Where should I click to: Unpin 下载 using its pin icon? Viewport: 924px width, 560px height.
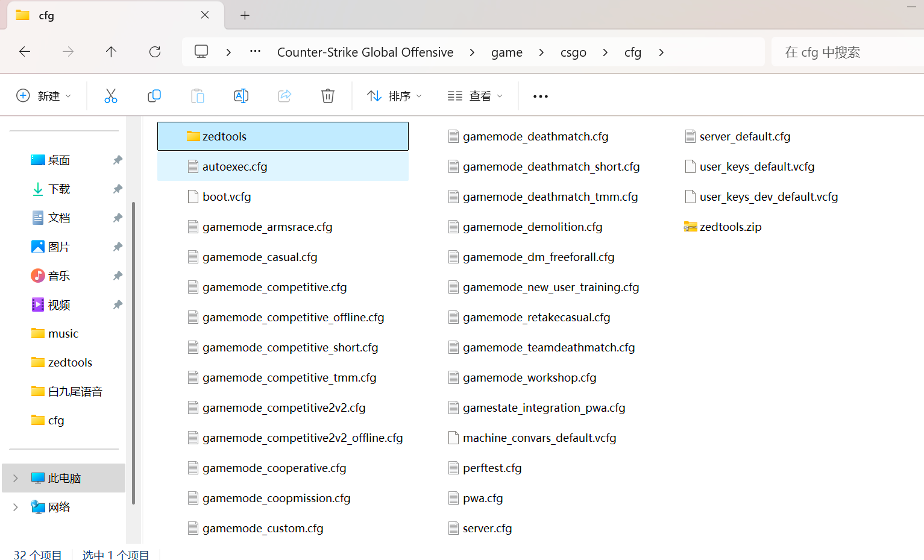[x=118, y=189]
